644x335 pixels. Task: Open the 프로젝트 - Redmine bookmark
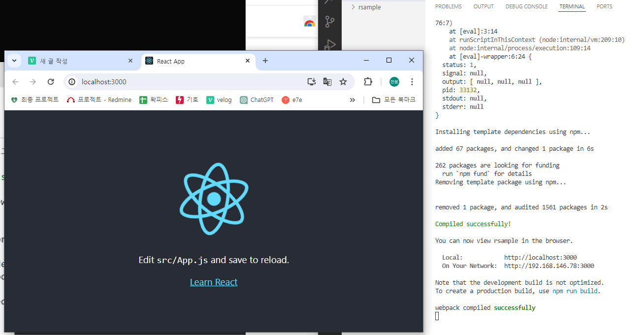coord(99,100)
